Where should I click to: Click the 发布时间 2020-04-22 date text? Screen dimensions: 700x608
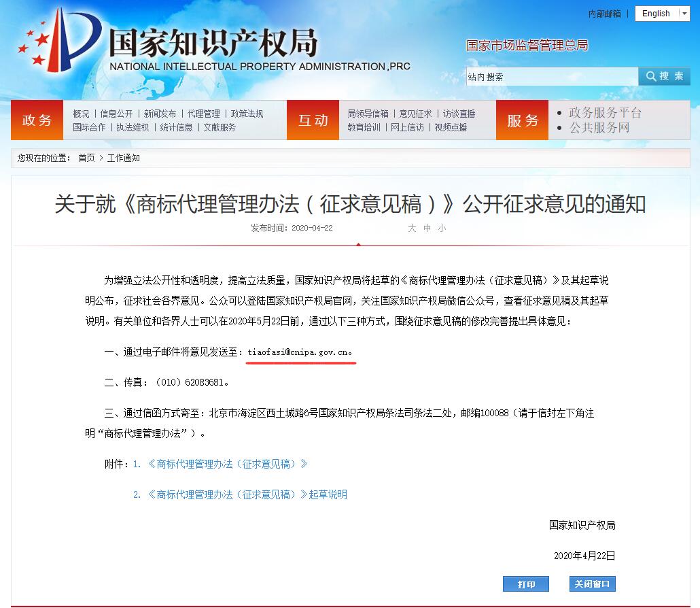[292, 229]
